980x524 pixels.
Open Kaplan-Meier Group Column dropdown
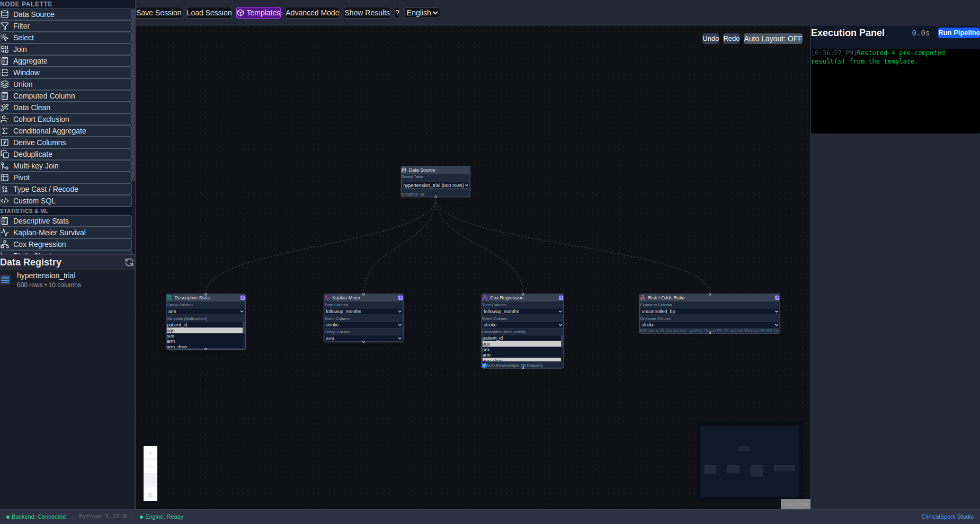click(363, 339)
